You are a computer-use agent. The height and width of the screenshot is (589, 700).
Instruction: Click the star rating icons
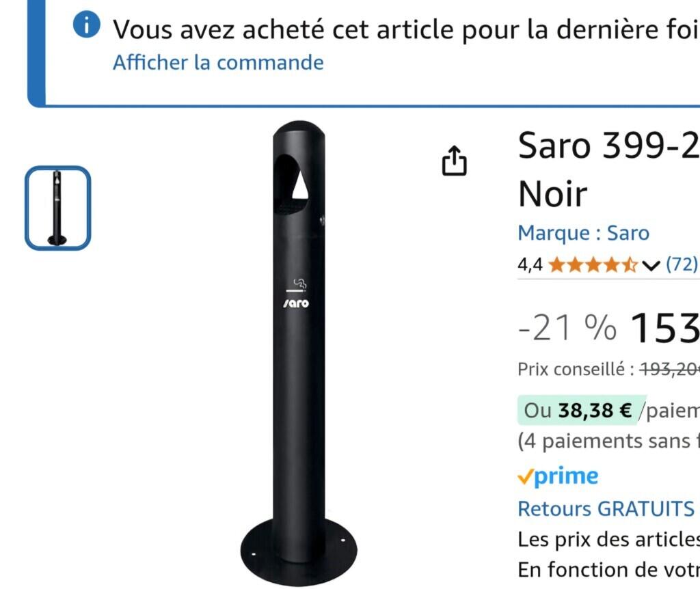593,265
